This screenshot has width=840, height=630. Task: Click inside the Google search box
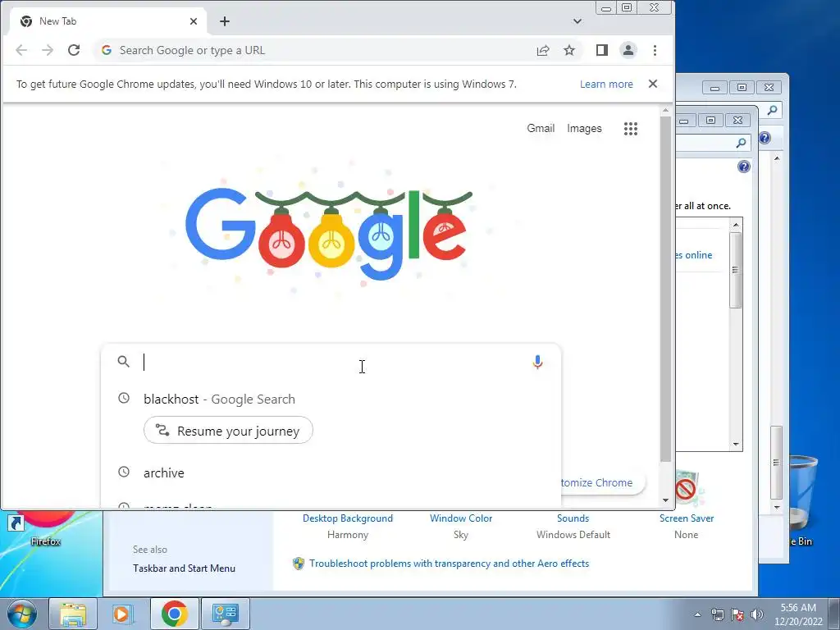(x=332, y=362)
